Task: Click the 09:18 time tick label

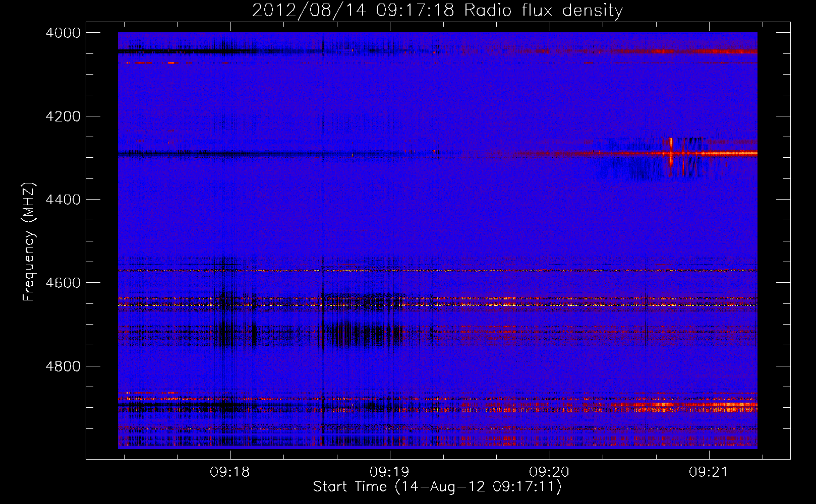Action: pyautogui.click(x=230, y=472)
